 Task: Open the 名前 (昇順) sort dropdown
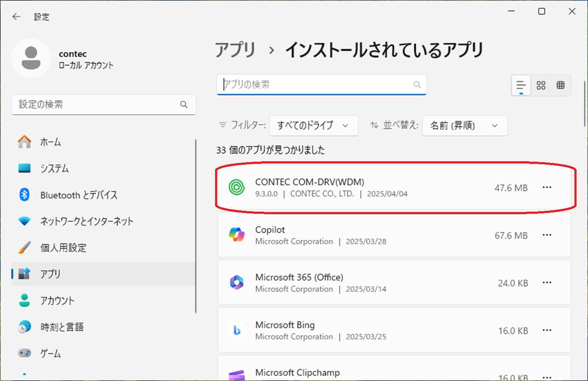465,126
